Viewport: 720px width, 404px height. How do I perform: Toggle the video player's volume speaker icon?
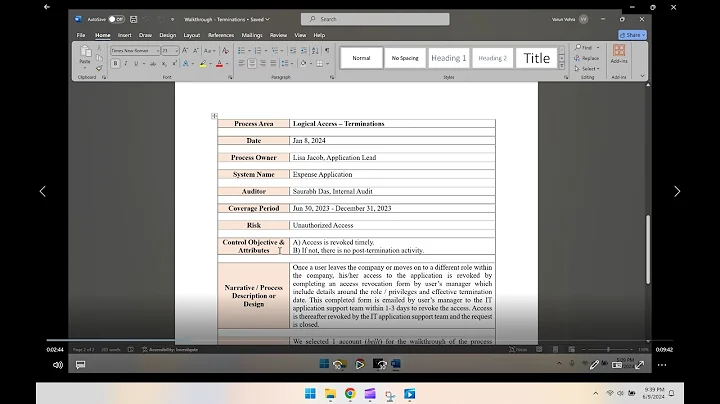pyautogui.click(x=58, y=365)
